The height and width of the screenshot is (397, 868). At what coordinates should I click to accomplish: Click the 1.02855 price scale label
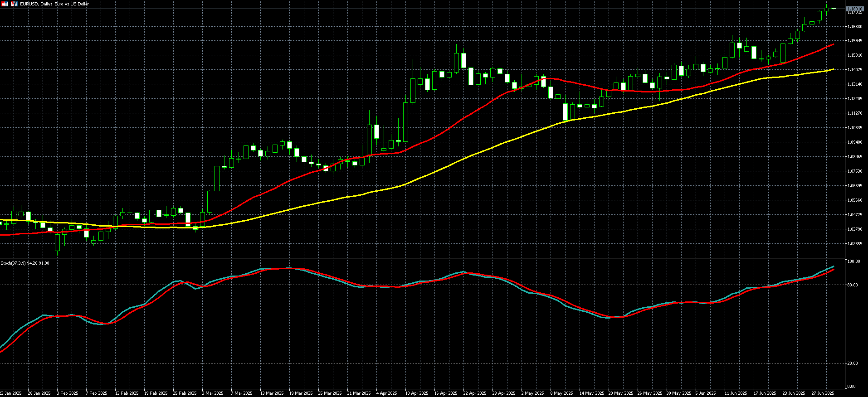[855, 244]
